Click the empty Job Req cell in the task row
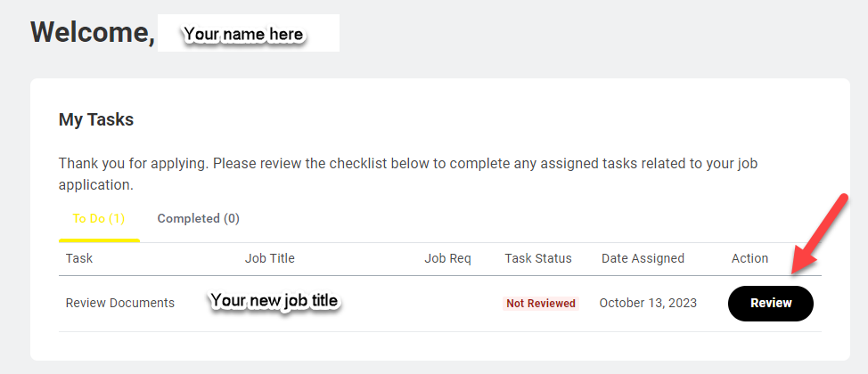This screenshot has width=868, height=374. point(447,303)
